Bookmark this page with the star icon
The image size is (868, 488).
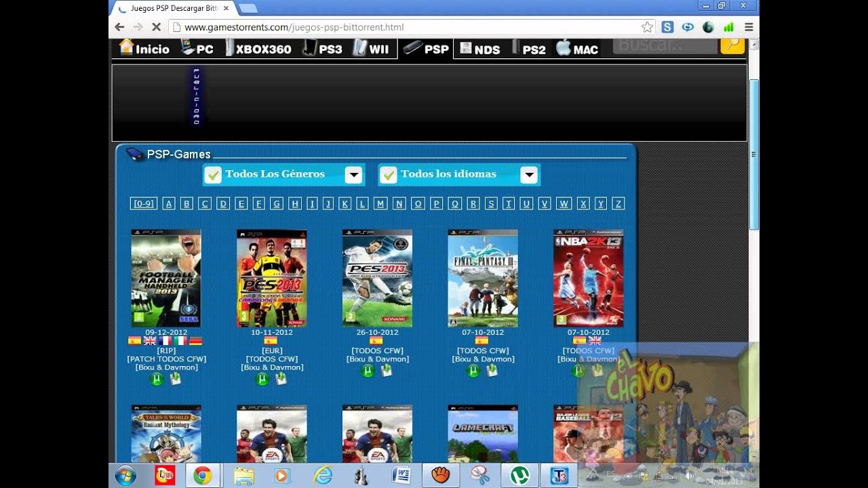coord(647,27)
